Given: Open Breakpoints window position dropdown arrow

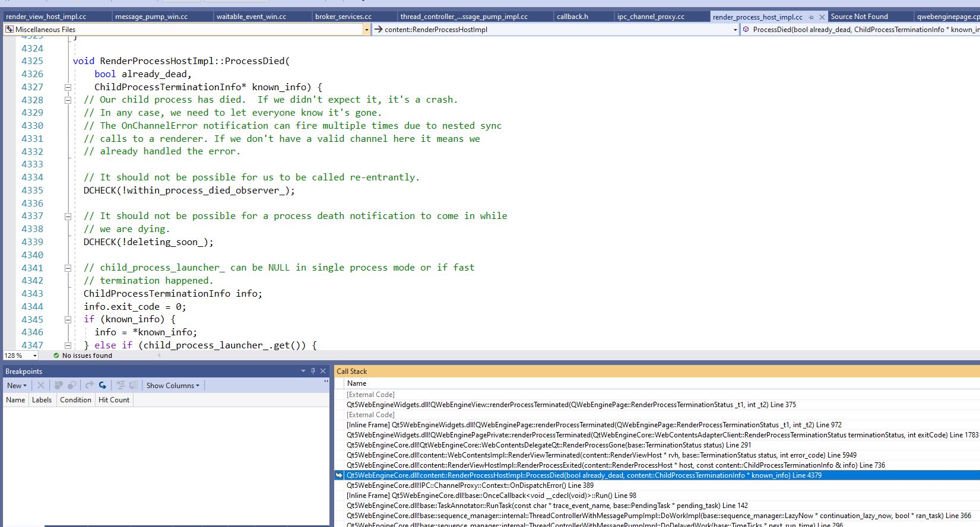Looking at the screenshot, I should [x=303, y=371].
